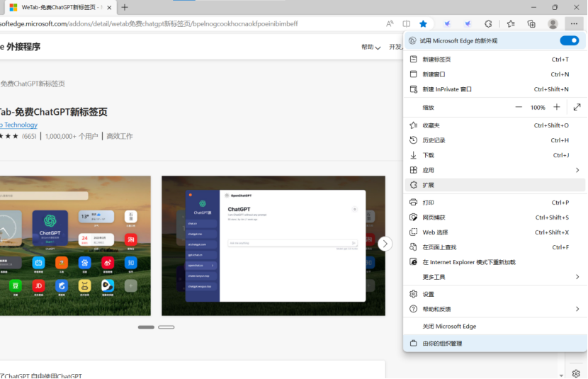Image resolution: width=588 pixels, height=379 pixels.
Task: Go to next screenshot with the arrow button
Action: pyautogui.click(x=385, y=244)
